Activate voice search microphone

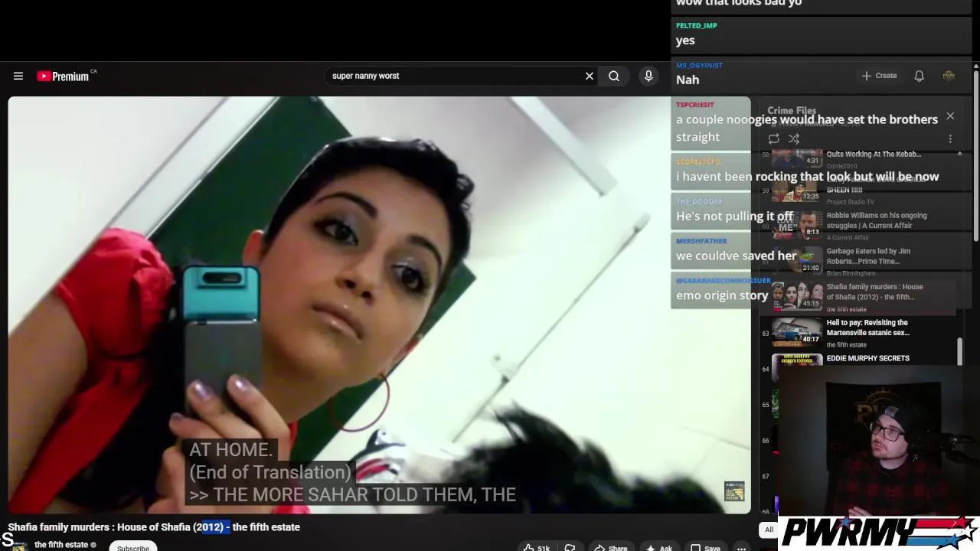648,76
